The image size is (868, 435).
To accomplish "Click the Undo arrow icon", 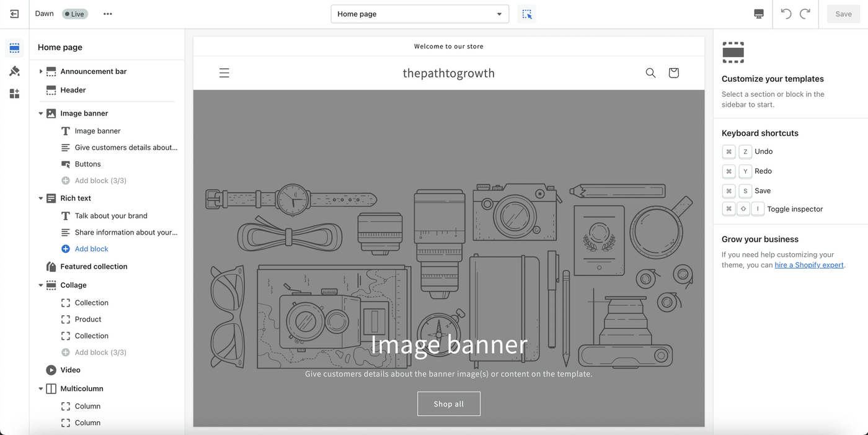I will 786,14.
